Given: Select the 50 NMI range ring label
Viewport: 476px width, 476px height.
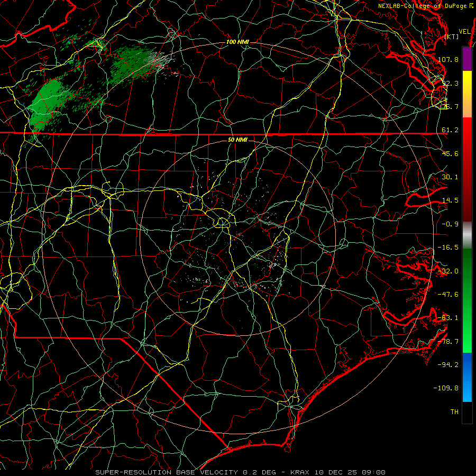Looking at the screenshot, I should [237, 140].
